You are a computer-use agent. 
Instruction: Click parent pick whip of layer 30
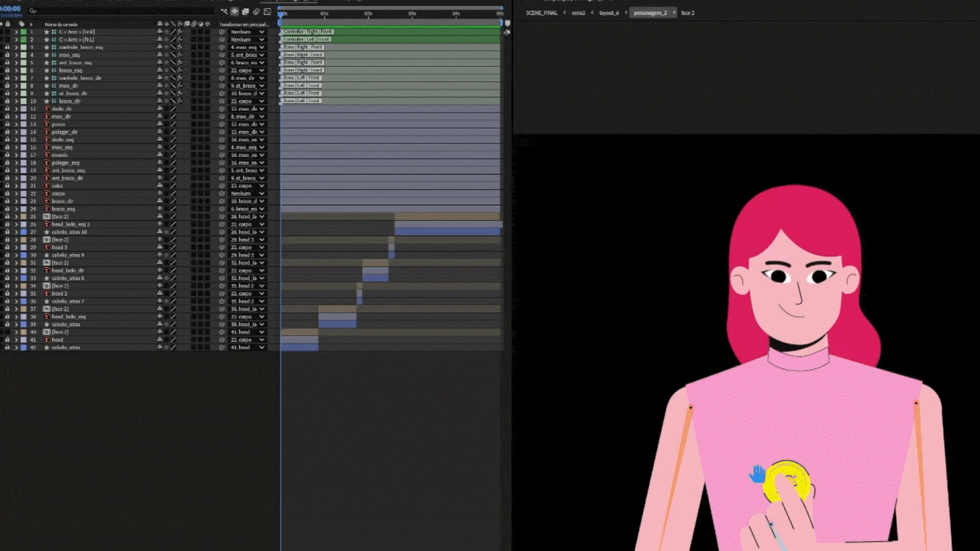(222, 255)
